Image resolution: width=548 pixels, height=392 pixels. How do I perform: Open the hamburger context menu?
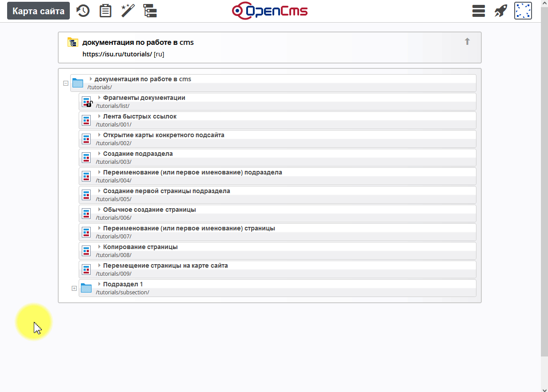pos(478,11)
